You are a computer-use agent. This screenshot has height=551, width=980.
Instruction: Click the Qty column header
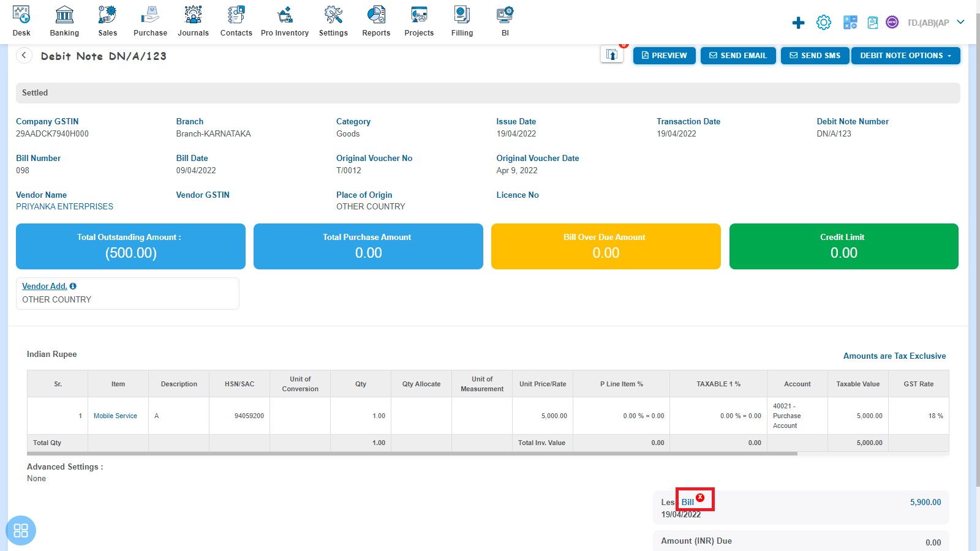pyautogui.click(x=361, y=384)
